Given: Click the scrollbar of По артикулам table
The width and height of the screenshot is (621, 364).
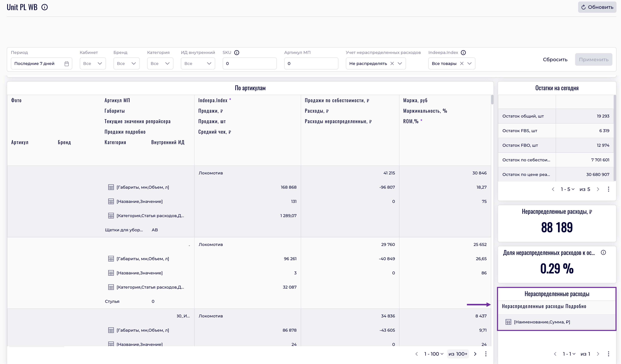Looking at the screenshot, I should tap(492, 100).
